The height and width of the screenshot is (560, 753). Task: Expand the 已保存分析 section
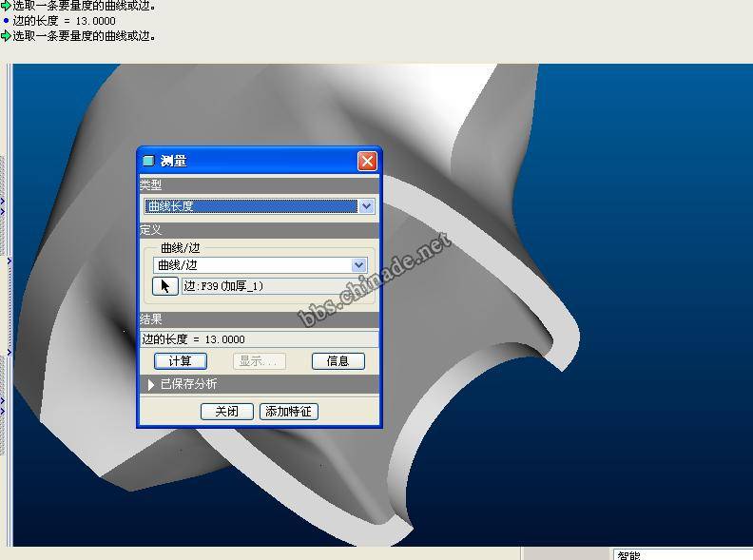(187, 384)
